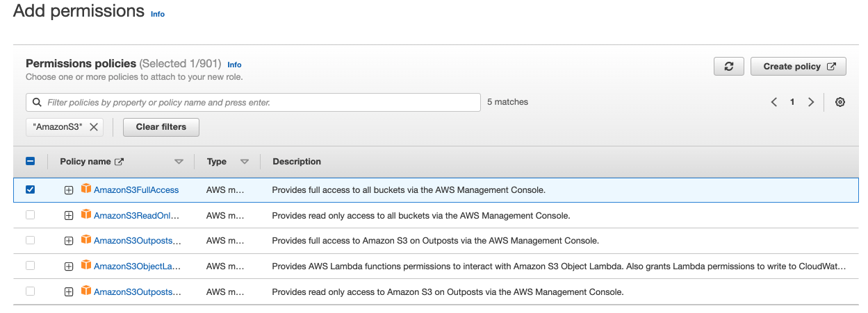This screenshot has width=868, height=313.
Task: Open the table preferences gear icon
Action: [840, 102]
